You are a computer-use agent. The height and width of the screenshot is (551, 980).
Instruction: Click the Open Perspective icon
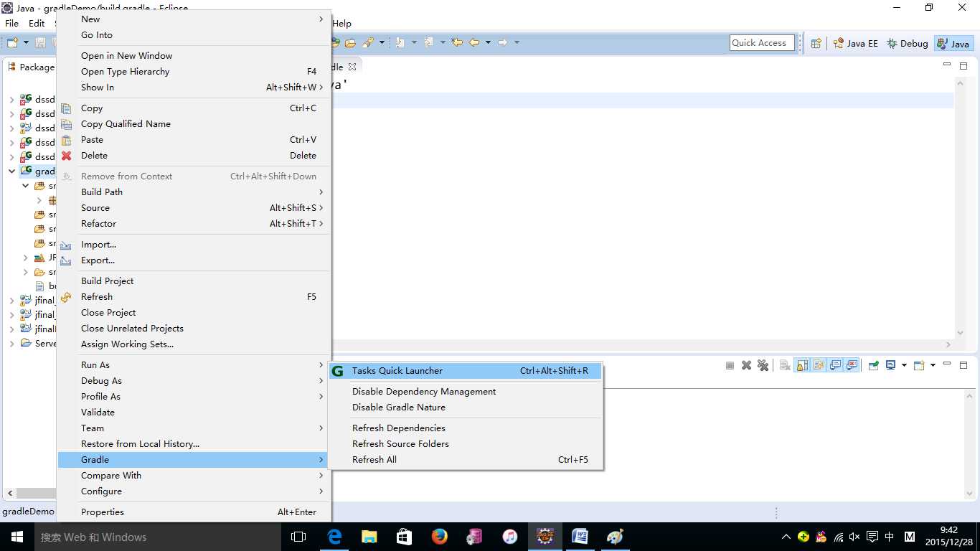pyautogui.click(x=816, y=43)
